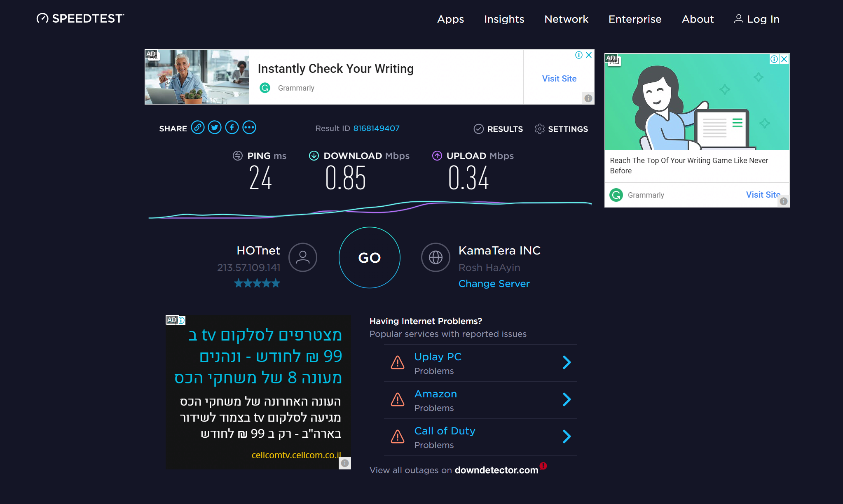Viewport: 843px width, 504px height.
Task: Click the globe icon next to KamaTera INC
Action: (436, 257)
